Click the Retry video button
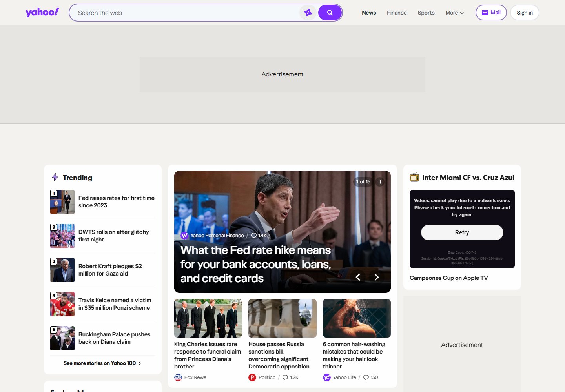565x392 pixels. 462,232
